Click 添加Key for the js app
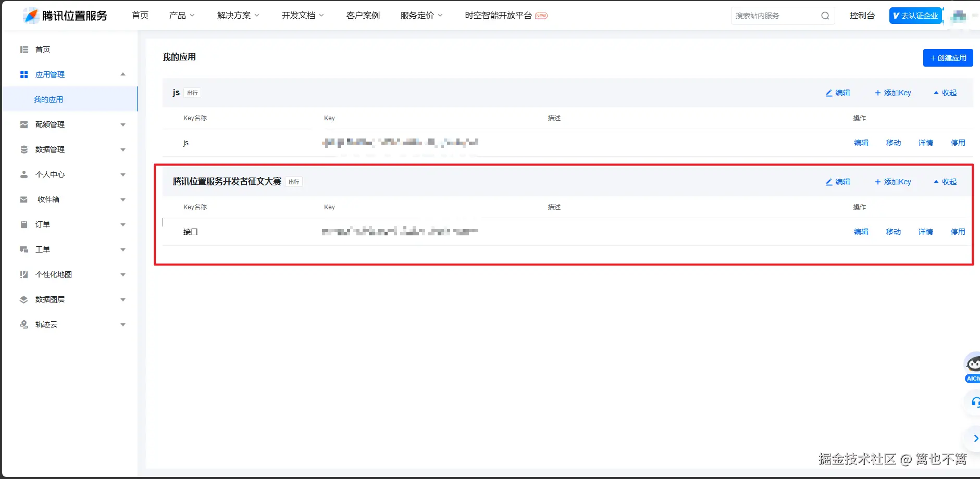Screen dimensions: 980x479 (x=893, y=93)
